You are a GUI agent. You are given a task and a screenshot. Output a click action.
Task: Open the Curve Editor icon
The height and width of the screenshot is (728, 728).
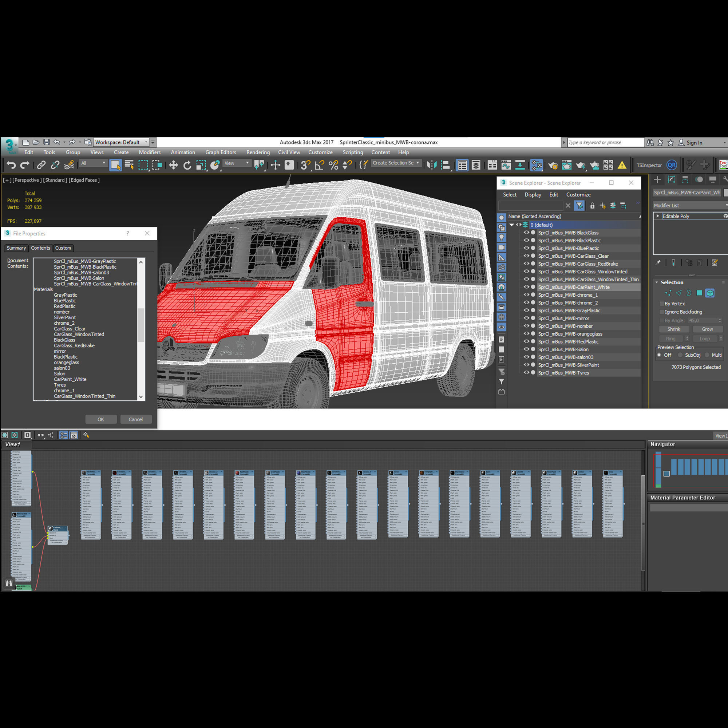(506, 165)
